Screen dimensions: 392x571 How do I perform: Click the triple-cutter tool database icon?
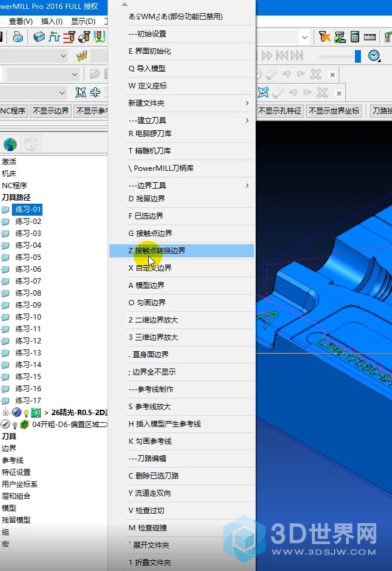[82, 56]
